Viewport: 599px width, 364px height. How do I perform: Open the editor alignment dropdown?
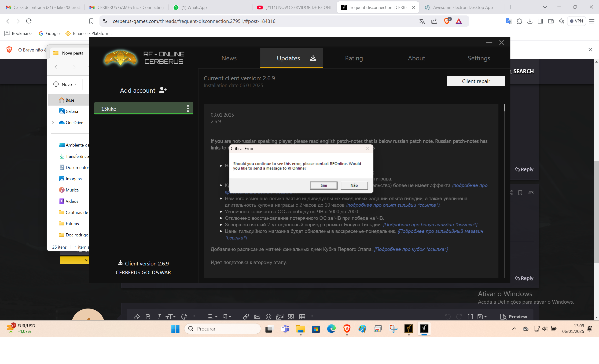[x=213, y=316]
